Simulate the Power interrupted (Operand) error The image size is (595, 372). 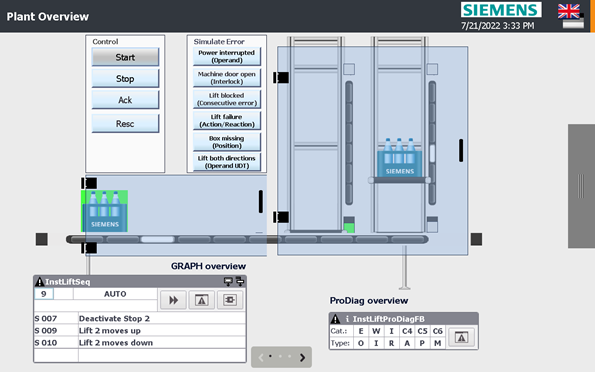pos(227,57)
